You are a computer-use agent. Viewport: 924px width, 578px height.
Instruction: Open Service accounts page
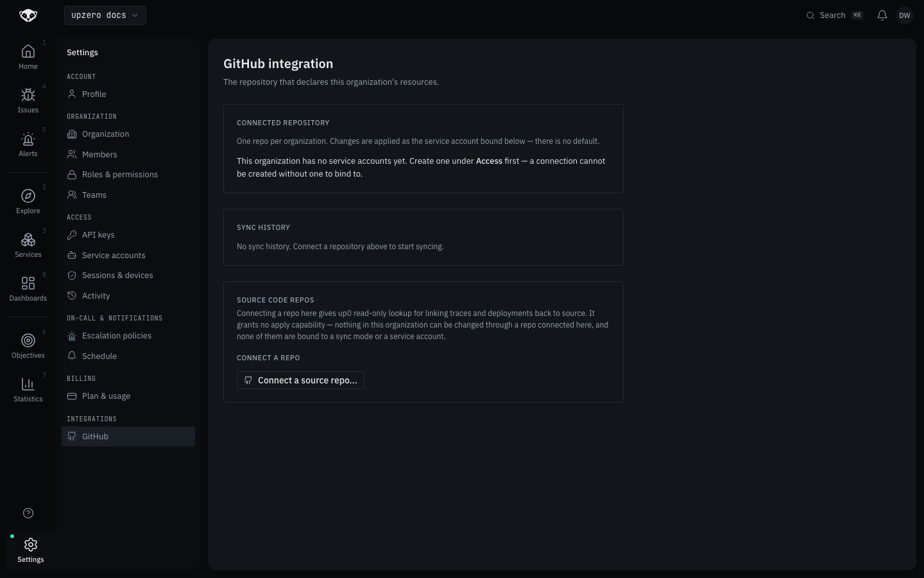[128, 256]
